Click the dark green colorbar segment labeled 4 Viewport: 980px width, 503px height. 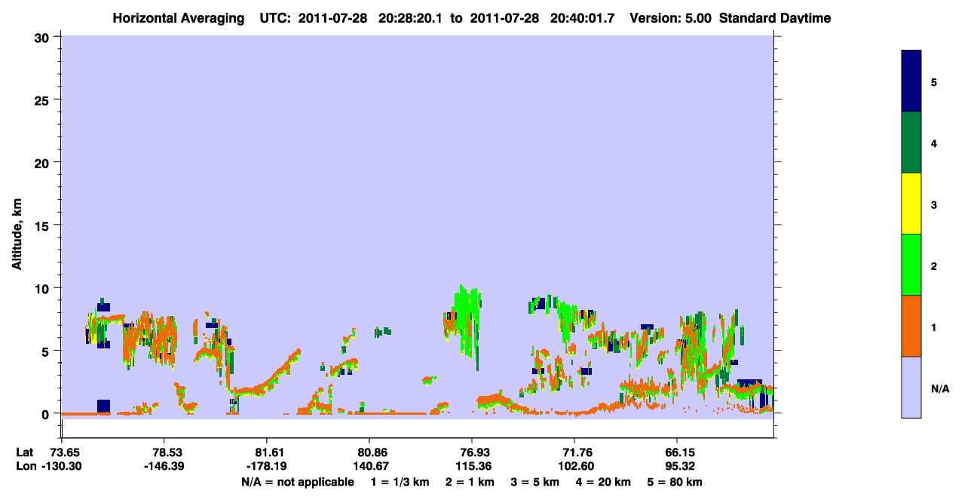click(x=911, y=143)
